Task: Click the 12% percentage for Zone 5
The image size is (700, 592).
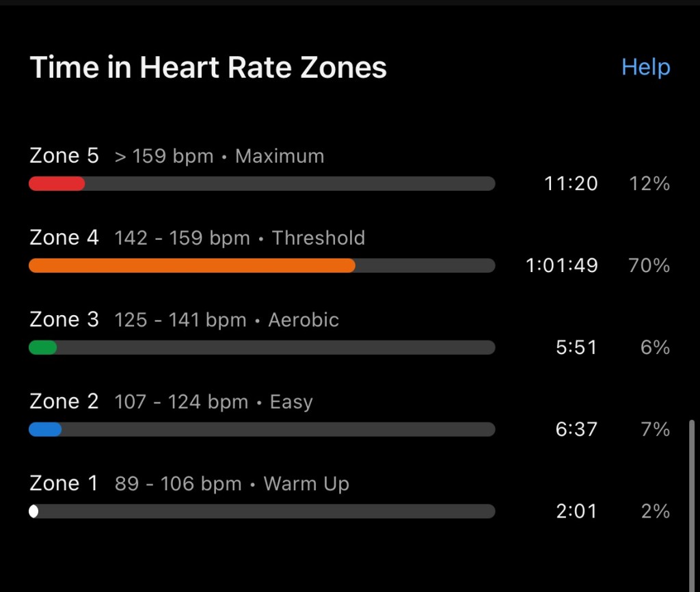Action: click(x=650, y=183)
